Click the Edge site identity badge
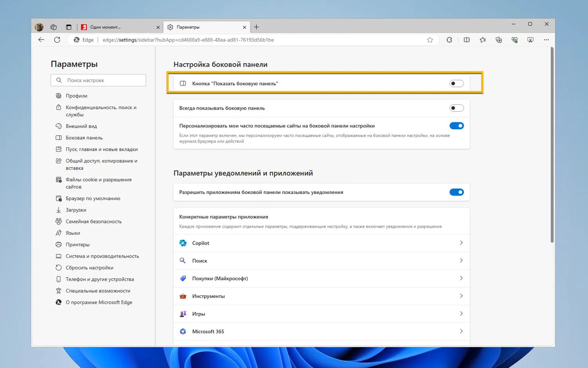This screenshot has height=368, width=588. tap(83, 40)
